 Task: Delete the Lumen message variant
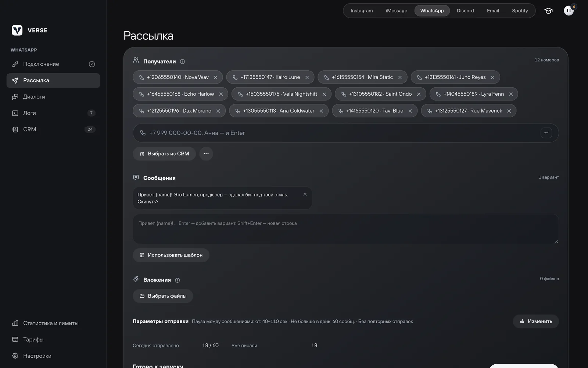305,194
